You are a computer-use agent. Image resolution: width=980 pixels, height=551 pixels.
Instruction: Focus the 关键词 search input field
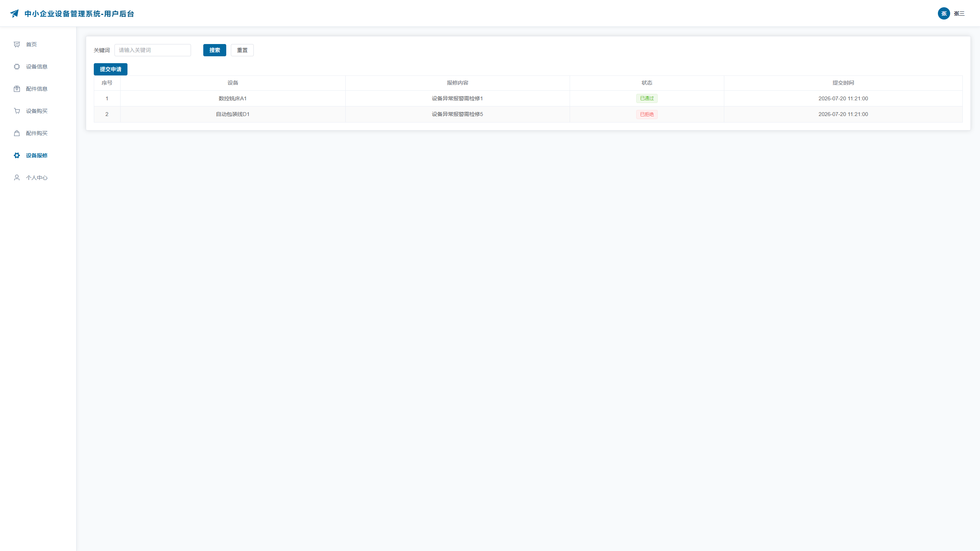pyautogui.click(x=153, y=50)
